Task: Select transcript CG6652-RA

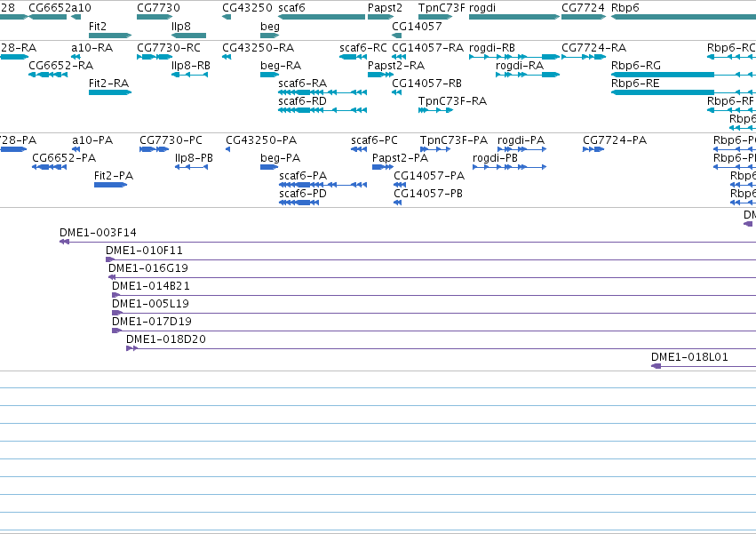Action: [48, 75]
